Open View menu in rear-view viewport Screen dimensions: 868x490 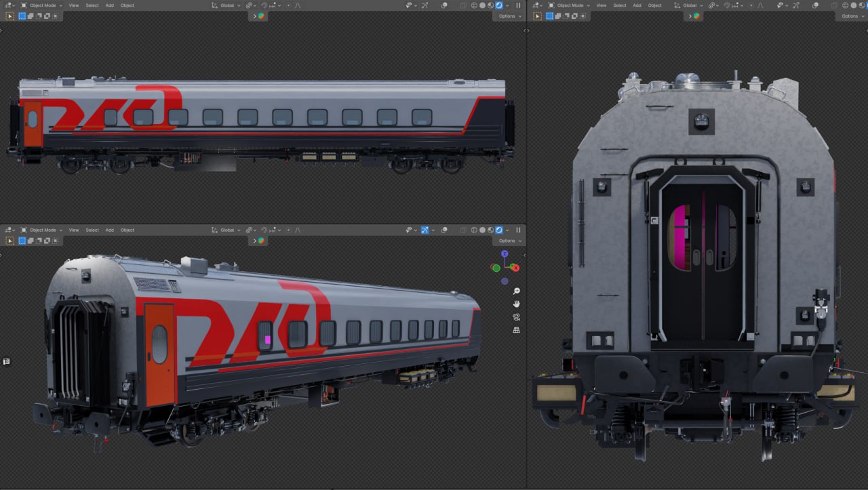601,5
